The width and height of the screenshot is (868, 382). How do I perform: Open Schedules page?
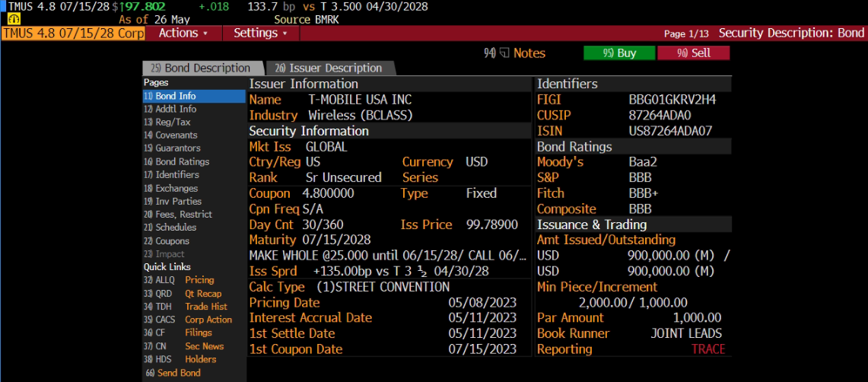[x=170, y=227]
